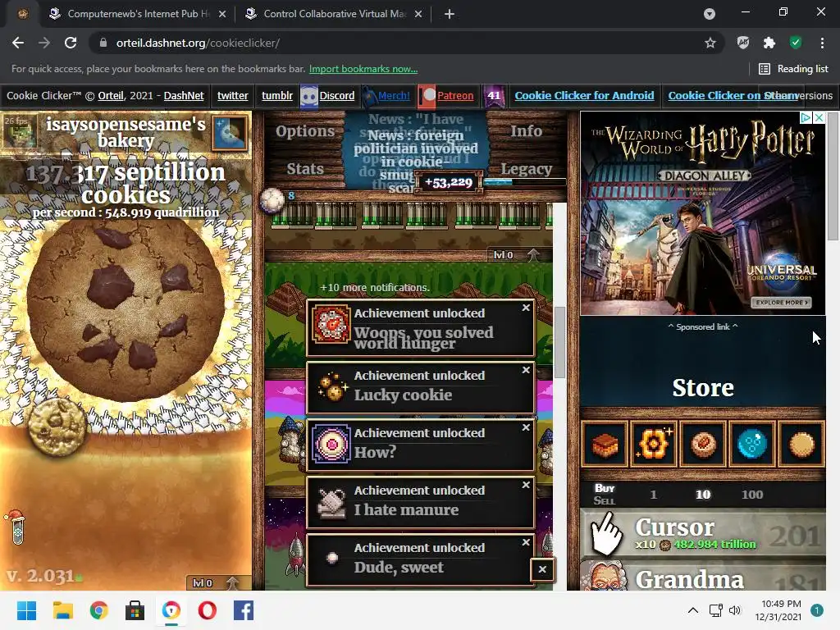Open Chrome's three-dot menu
Screen dimensions: 840x630
[822, 43]
